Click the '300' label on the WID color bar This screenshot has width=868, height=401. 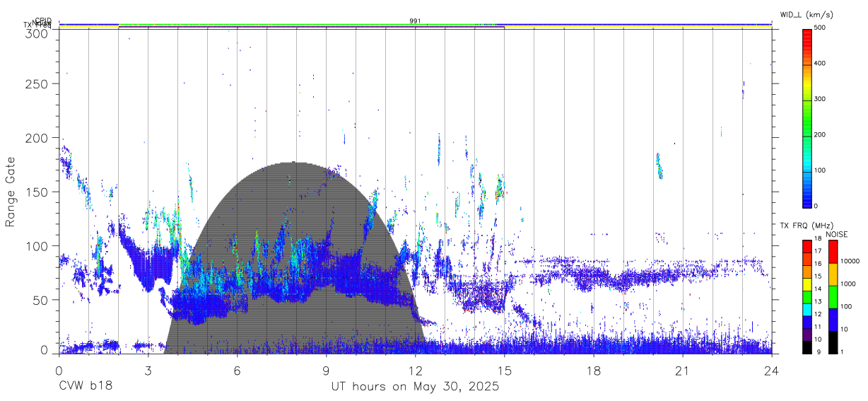coord(820,99)
